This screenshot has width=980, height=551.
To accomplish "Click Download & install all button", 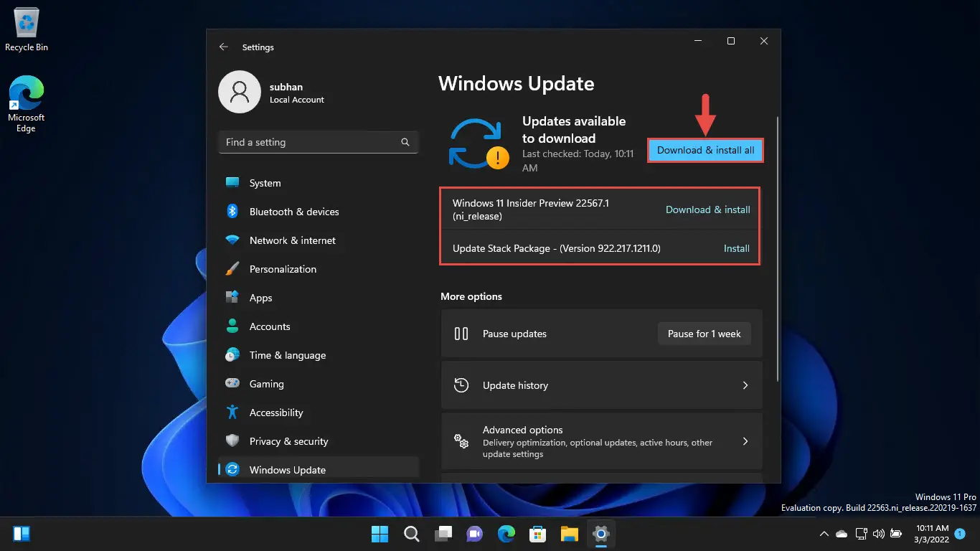I will pyautogui.click(x=706, y=151).
